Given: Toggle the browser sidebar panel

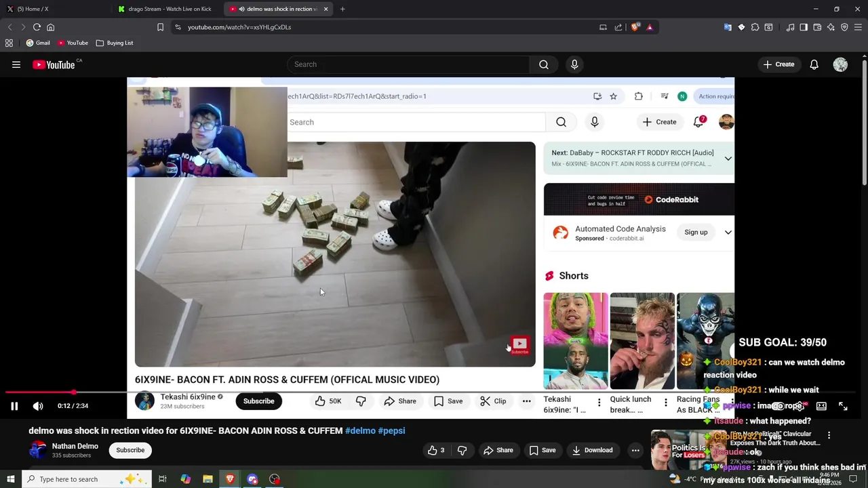Looking at the screenshot, I should [804, 27].
